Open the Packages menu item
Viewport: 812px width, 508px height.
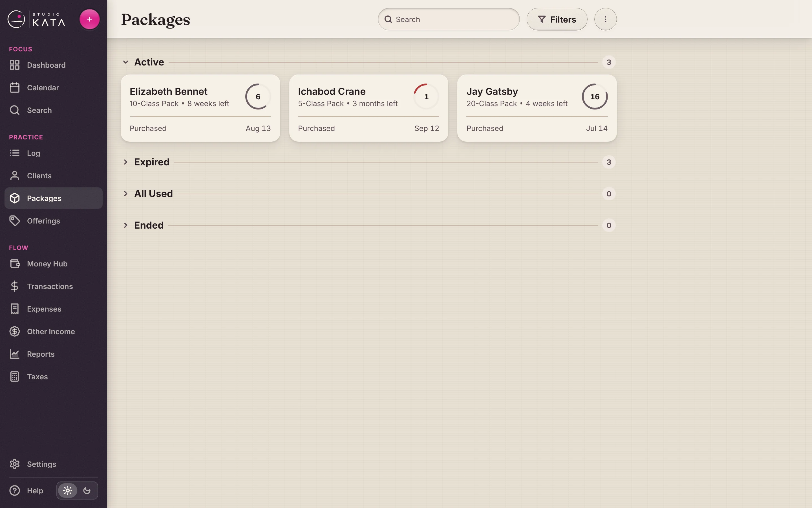pos(53,198)
